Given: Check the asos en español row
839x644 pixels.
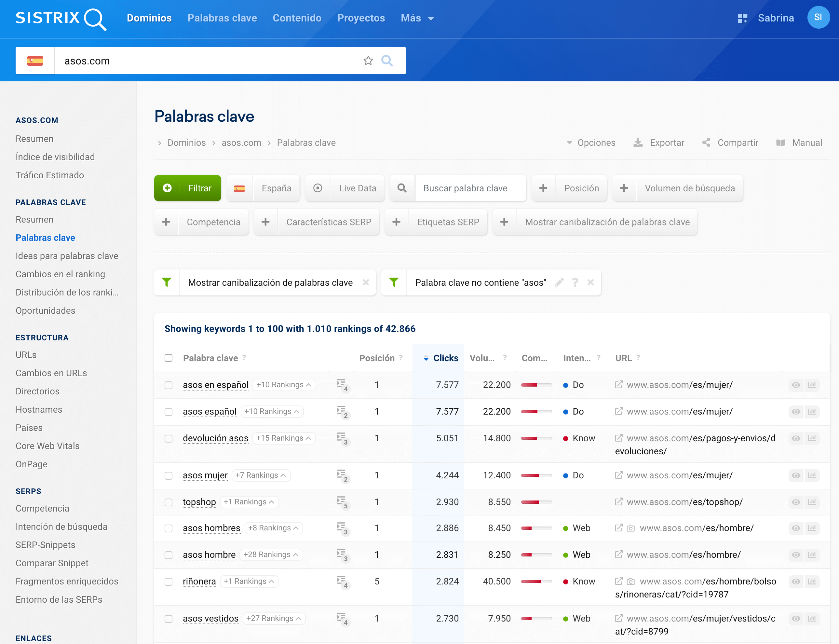Looking at the screenshot, I should coord(169,385).
